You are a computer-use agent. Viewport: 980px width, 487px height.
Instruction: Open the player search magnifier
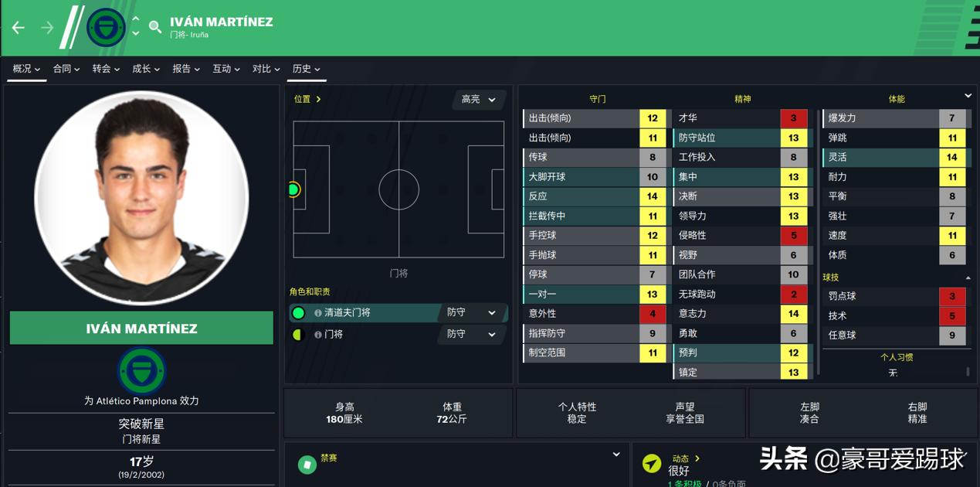[x=154, y=26]
